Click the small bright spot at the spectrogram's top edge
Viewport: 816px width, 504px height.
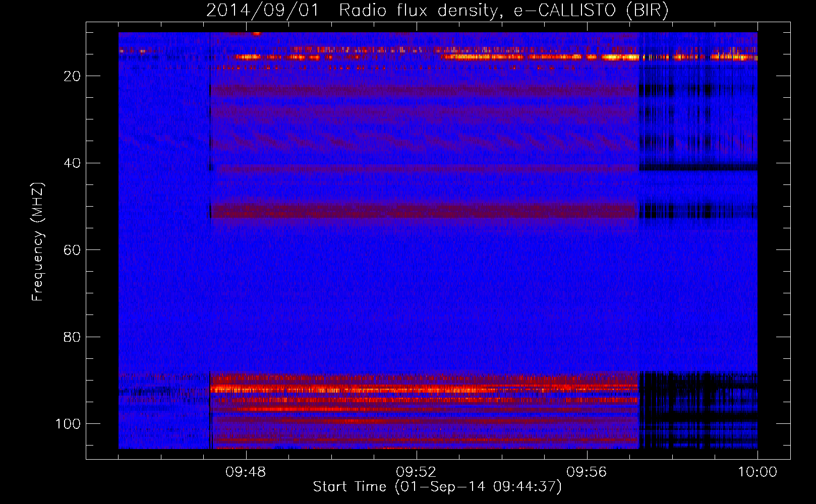(257, 34)
